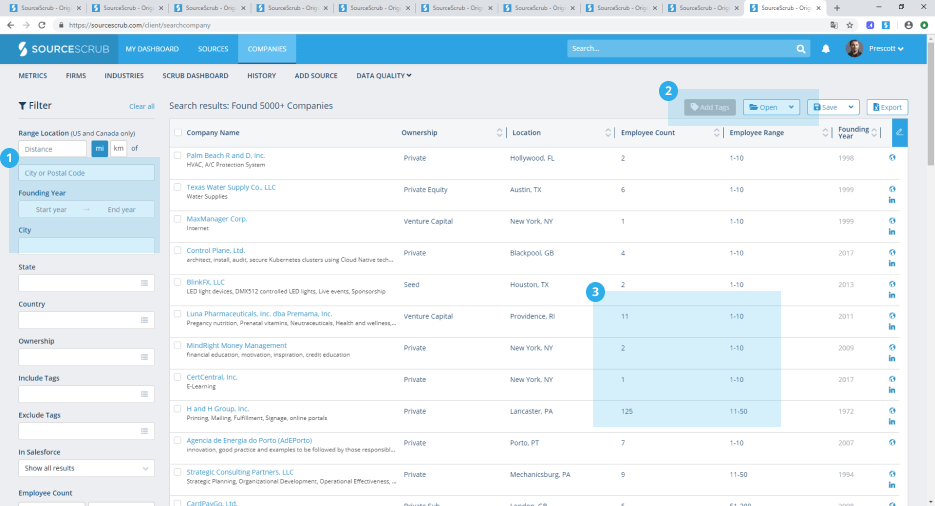Open a new browser tab
Viewport: 935px width, 506px height.
click(x=837, y=8)
